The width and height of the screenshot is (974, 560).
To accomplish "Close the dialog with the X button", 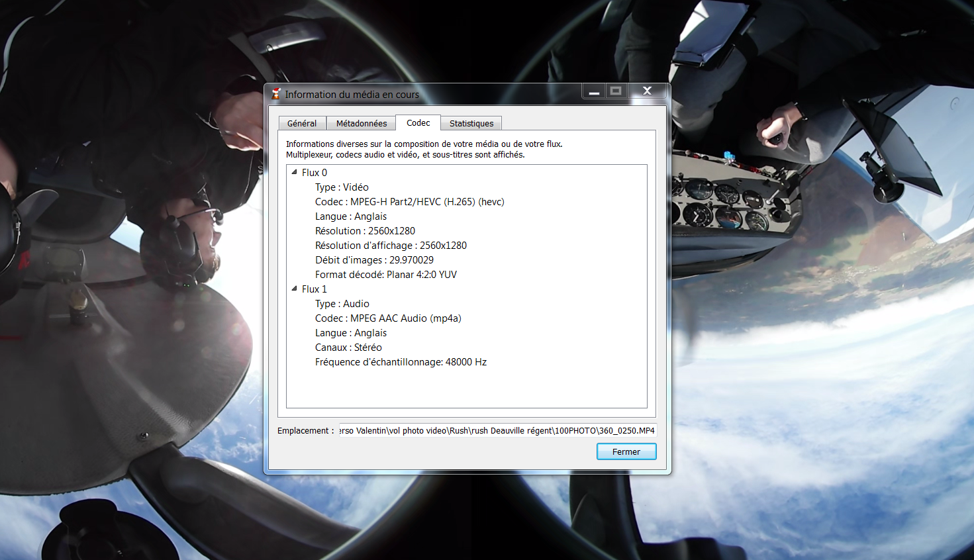I will pos(647,91).
